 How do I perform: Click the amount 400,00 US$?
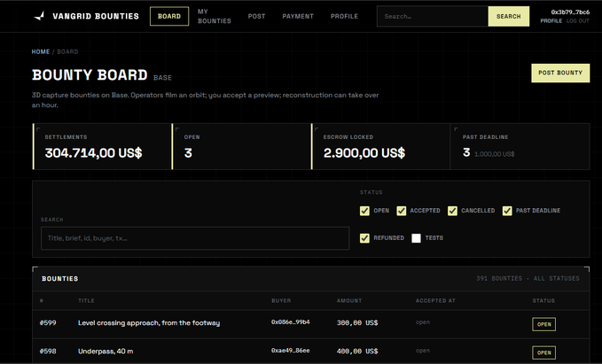click(x=357, y=352)
